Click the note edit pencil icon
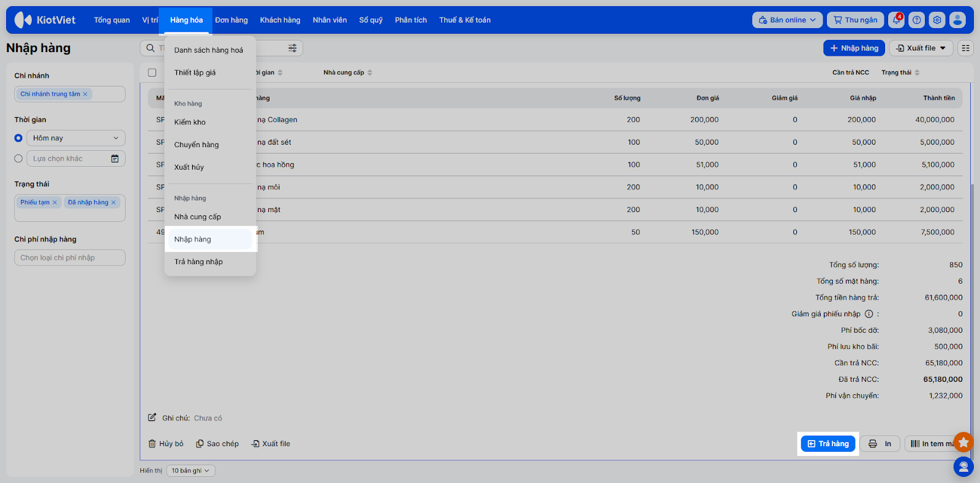The height and width of the screenshot is (483, 980). [x=152, y=417]
